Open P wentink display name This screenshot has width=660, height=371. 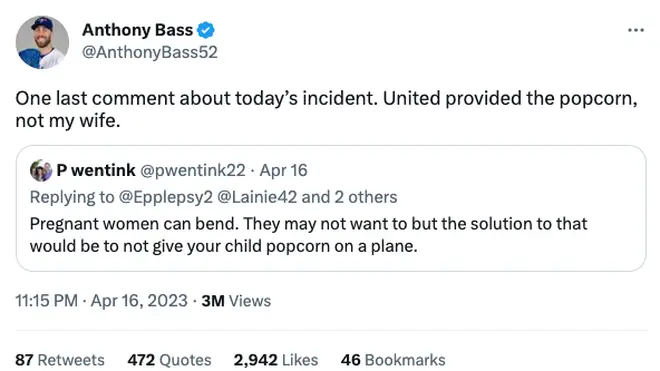(x=96, y=170)
